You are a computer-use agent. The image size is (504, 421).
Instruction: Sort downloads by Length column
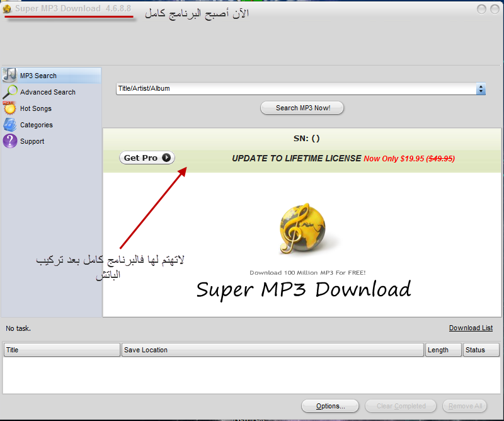click(x=444, y=350)
